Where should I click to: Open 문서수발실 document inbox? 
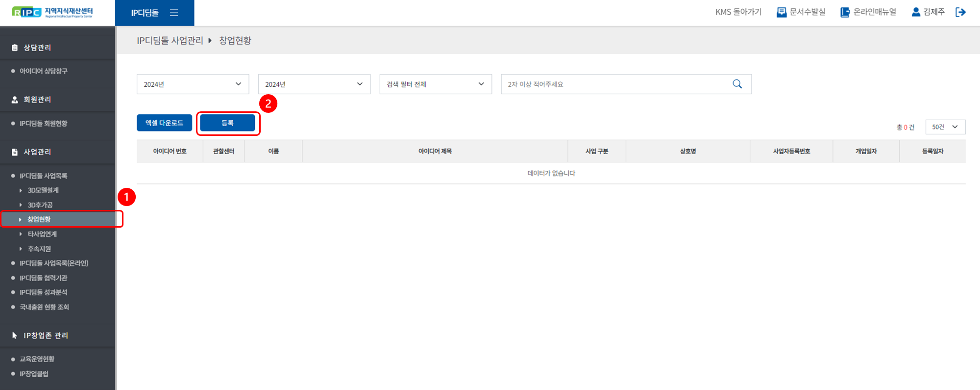point(801,12)
